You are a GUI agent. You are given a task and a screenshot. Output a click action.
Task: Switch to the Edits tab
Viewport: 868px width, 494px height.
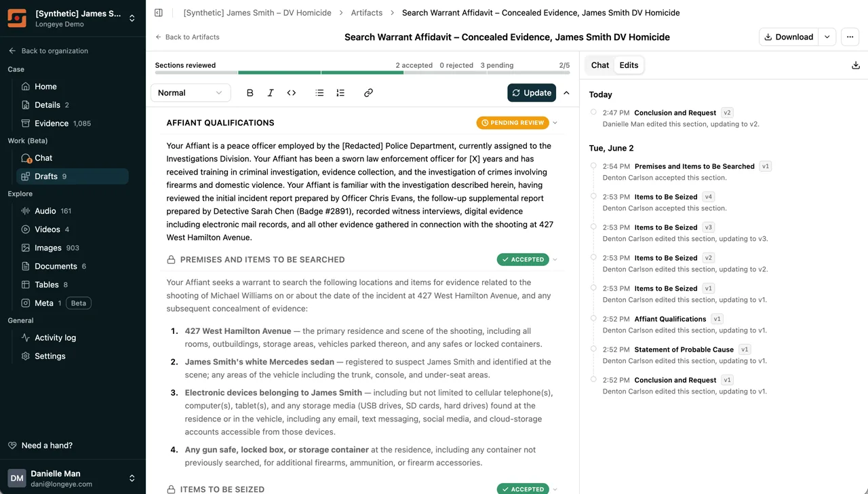pyautogui.click(x=629, y=65)
